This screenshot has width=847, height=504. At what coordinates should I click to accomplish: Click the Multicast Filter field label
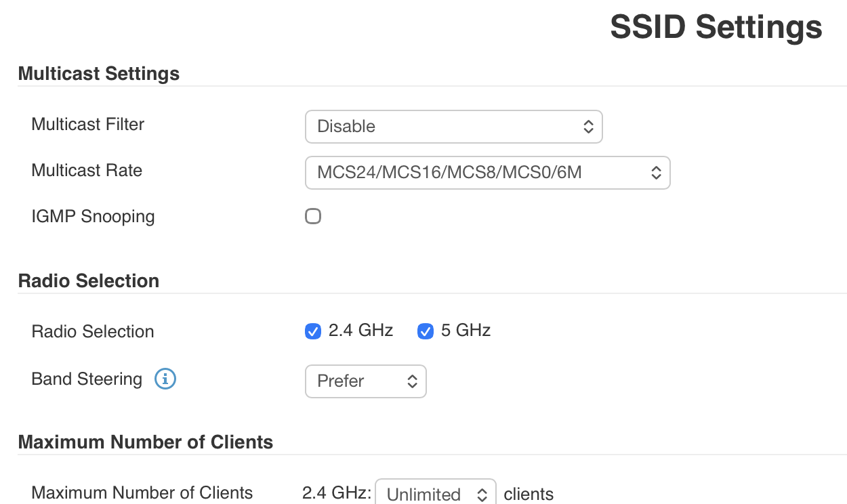coord(88,125)
